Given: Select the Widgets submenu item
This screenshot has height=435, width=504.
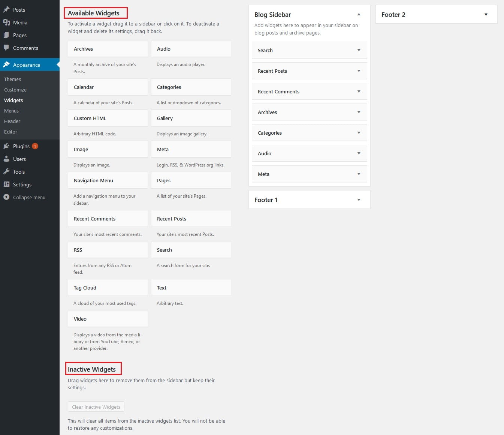Looking at the screenshot, I should 13,100.
